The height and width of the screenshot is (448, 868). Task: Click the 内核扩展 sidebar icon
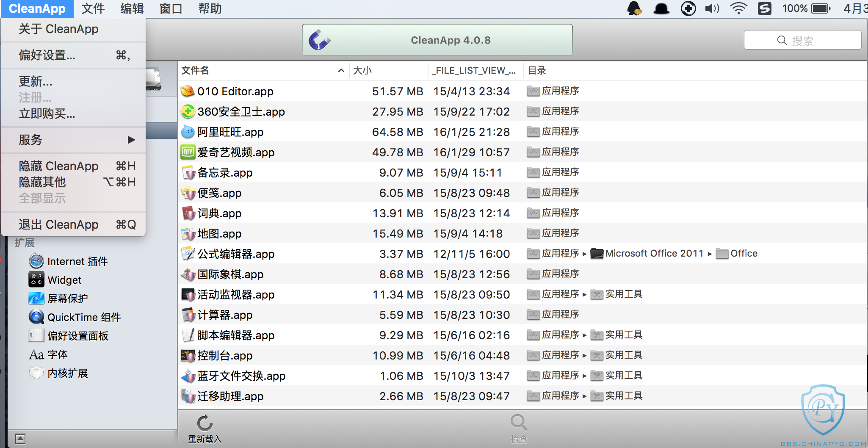pyautogui.click(x=36, y=373)
